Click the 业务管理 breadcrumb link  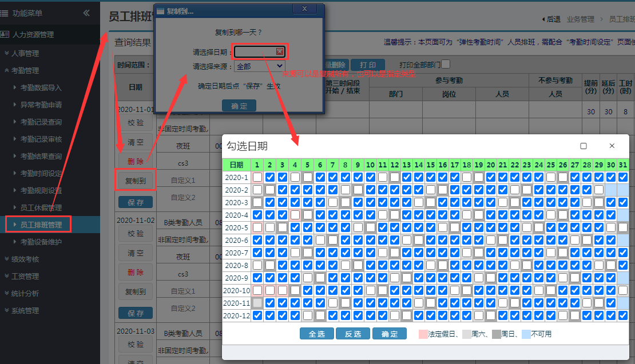(x=580, y=19)
